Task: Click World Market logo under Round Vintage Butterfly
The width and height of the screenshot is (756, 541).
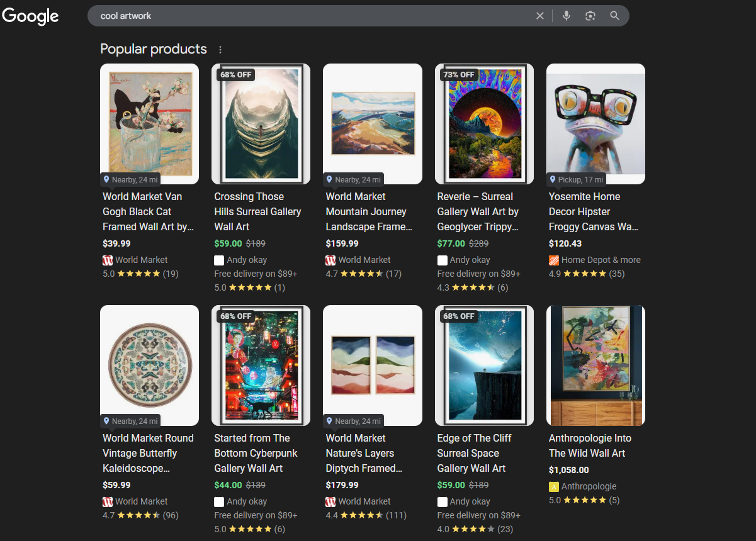Action: [x=108, y=501]
